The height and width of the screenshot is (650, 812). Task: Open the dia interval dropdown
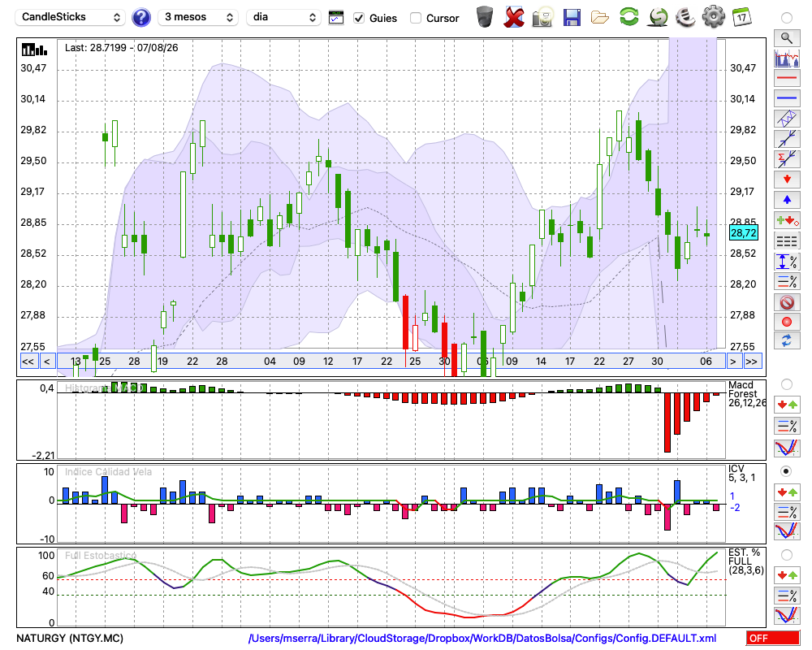[x=283, y=17]
